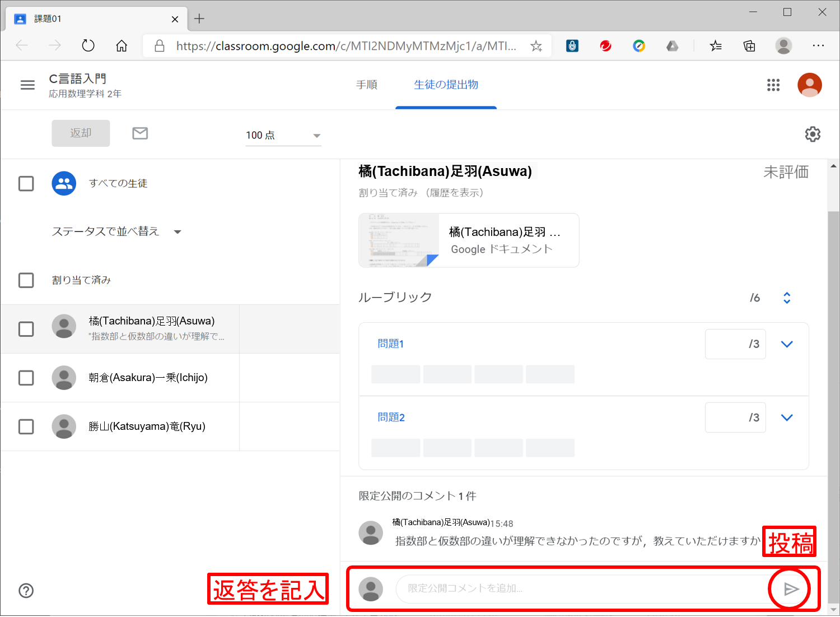Screen dimensions: 840x617
Task: Expand the 問題2 rubric criterion
Action: tap(787, 417)
